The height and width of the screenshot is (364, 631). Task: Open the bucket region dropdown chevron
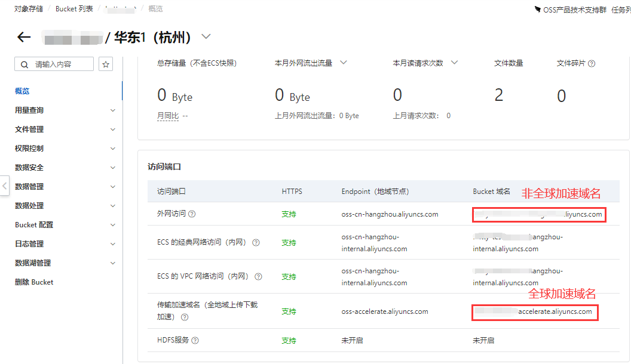206,36
